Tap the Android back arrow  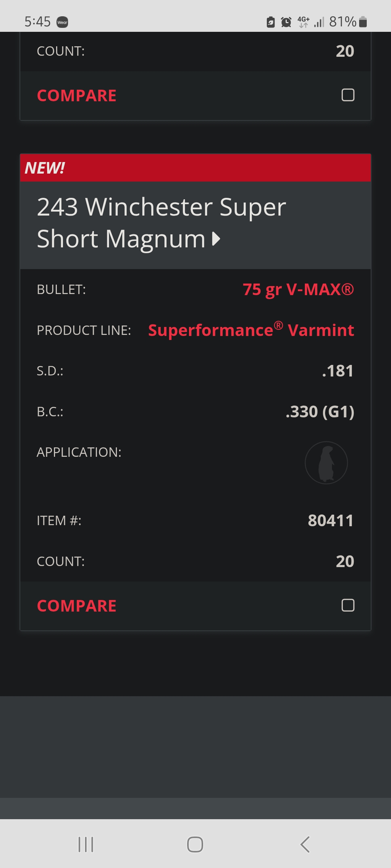click(305, 844)
